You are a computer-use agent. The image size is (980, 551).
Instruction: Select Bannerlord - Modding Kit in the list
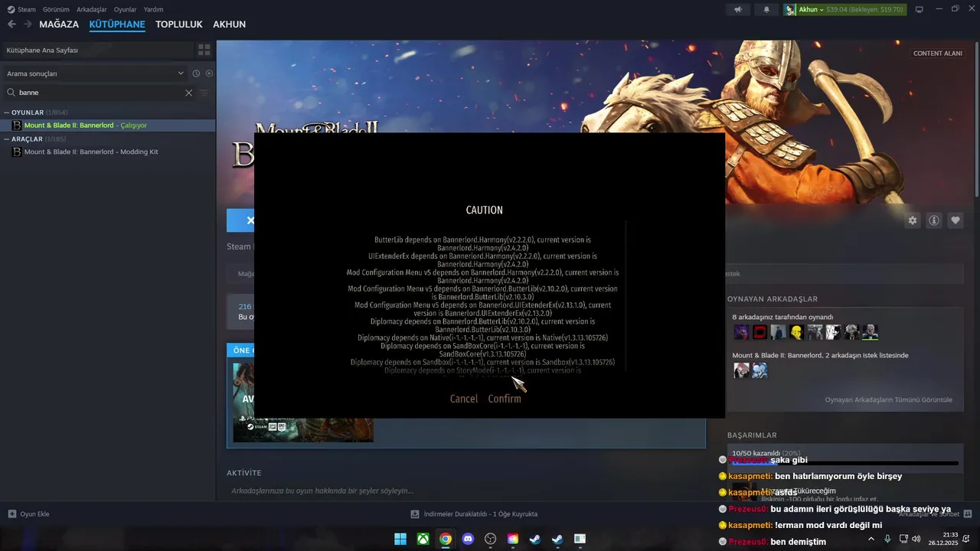108,152
